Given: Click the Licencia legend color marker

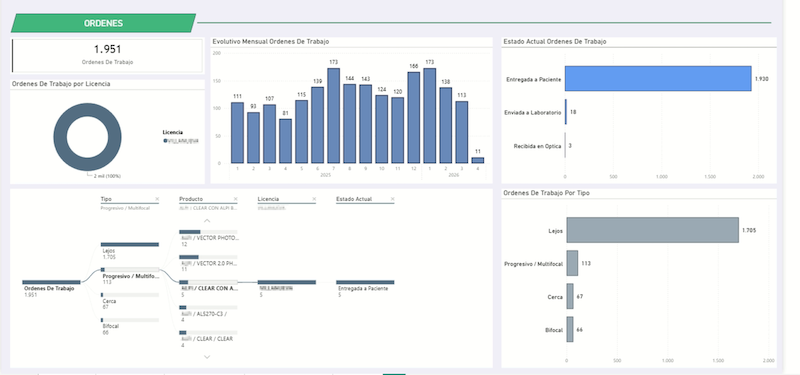Looking at the screenshot, I should point(165,141).
